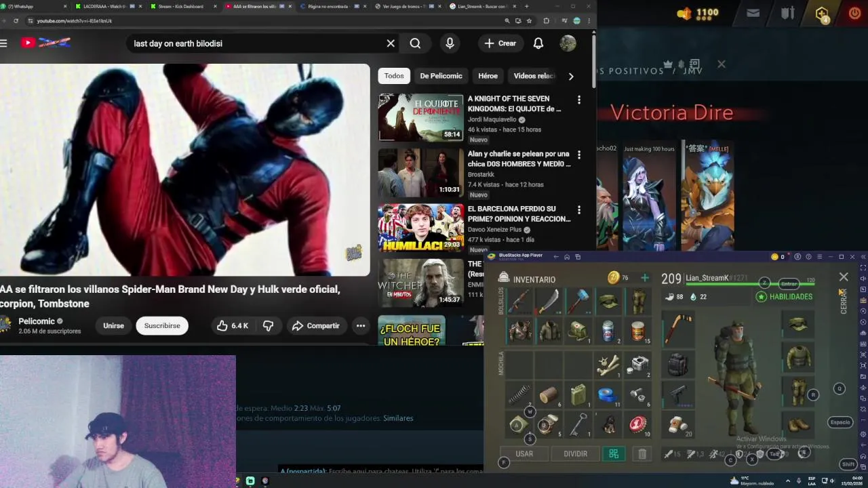The image size is (868, 488).
Task: Click the equipped boots slot
Action: (x=798, y=424)
